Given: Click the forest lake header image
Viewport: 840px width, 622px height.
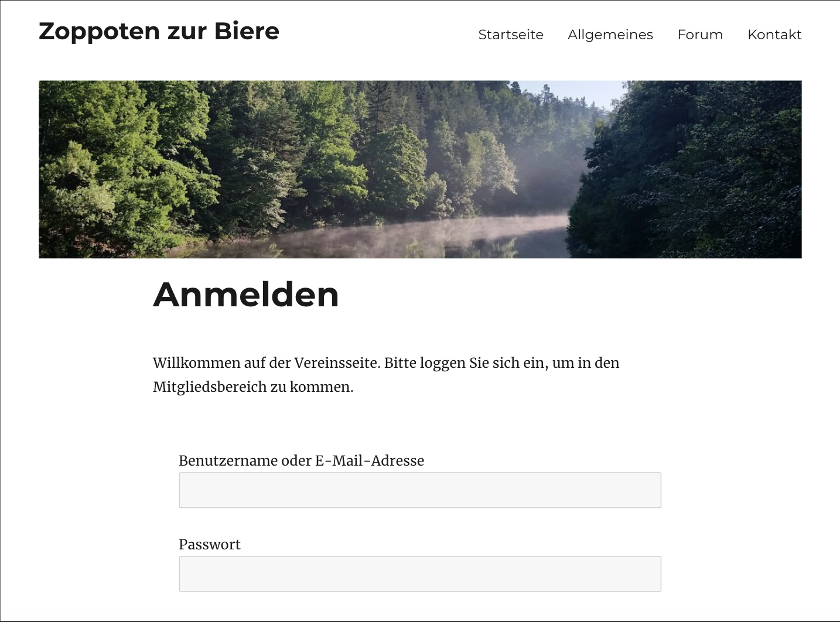Looking at the screenshot, I should coord(420,169).
